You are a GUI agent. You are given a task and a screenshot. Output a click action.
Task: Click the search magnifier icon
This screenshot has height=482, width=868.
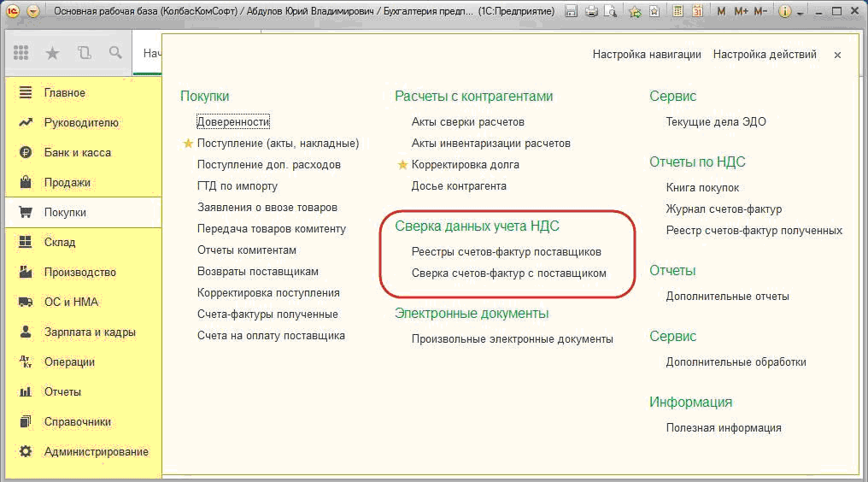(x=115, y=53)
